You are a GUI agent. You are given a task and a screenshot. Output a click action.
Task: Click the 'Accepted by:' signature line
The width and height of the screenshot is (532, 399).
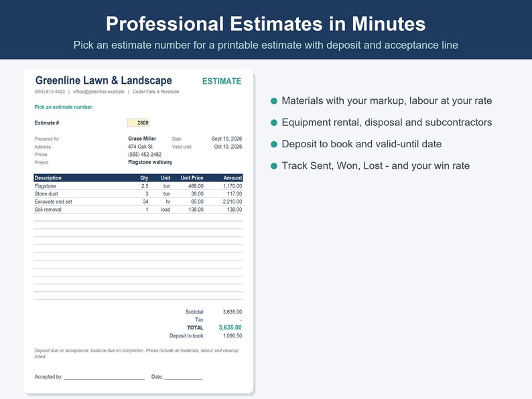point(104,377)
